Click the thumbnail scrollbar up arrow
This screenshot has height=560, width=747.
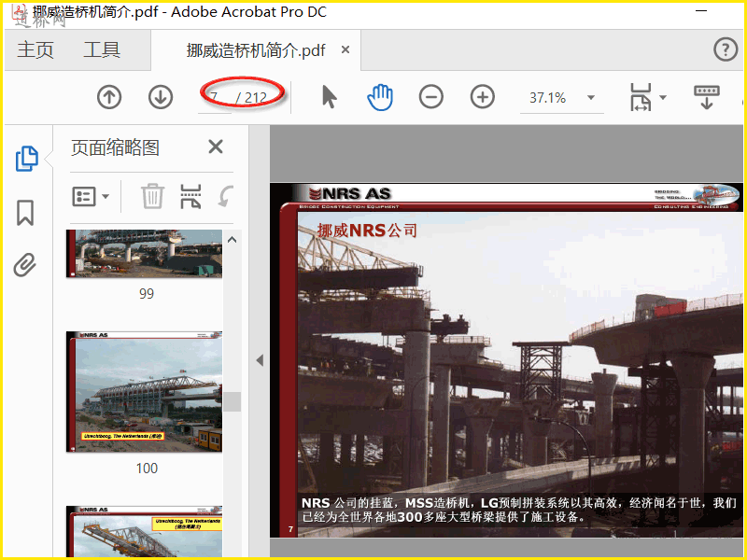click(x=232, y=240)
